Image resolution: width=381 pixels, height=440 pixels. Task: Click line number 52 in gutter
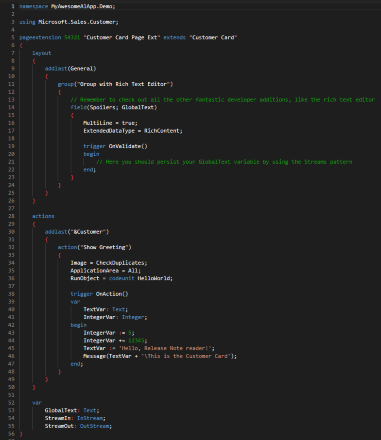(11, 403)
